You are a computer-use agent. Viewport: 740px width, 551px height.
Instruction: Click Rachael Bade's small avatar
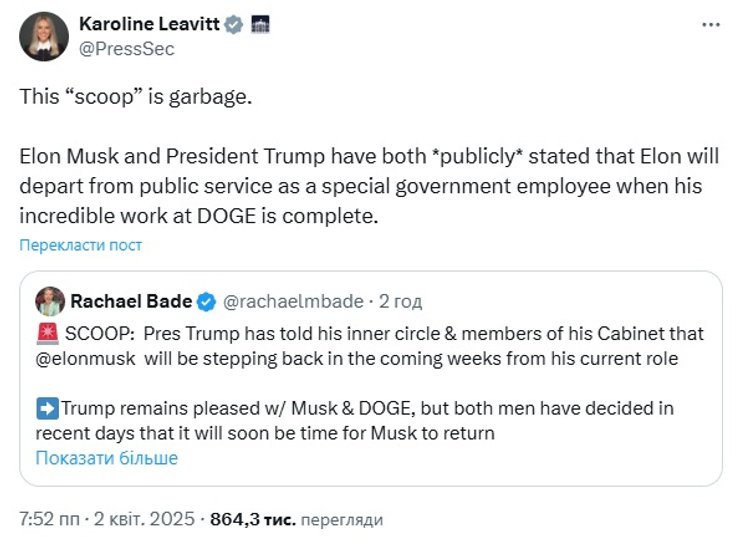(49, 300)
